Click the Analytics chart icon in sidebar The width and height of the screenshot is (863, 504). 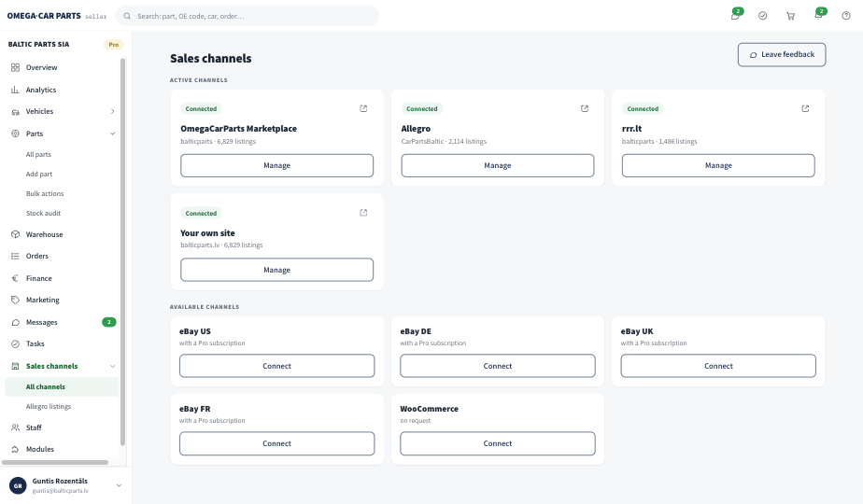click(x=15, y=90)
